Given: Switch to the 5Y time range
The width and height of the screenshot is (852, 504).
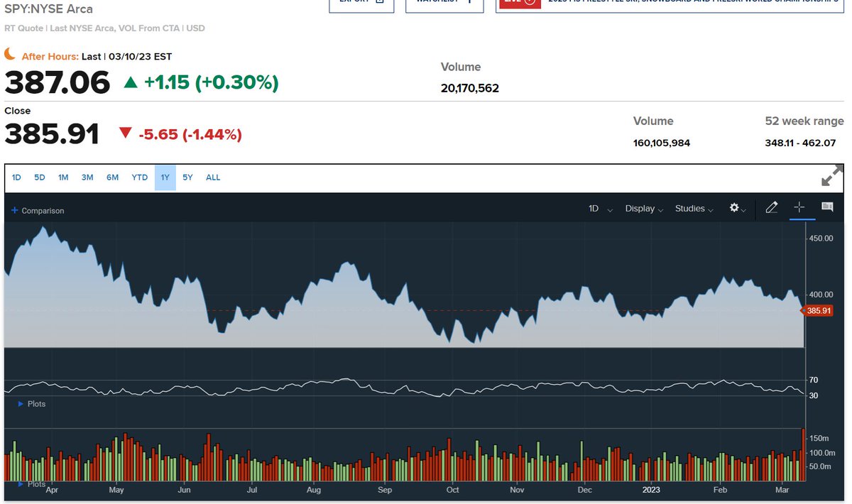Looking at the screenshot, I should pyautogui.click(x=187, y=177).
